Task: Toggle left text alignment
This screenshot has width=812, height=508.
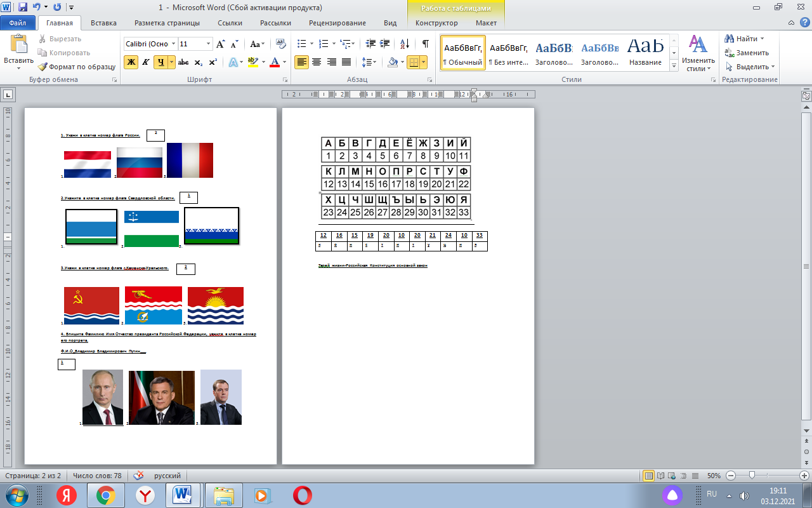Action: click(301, 62)
